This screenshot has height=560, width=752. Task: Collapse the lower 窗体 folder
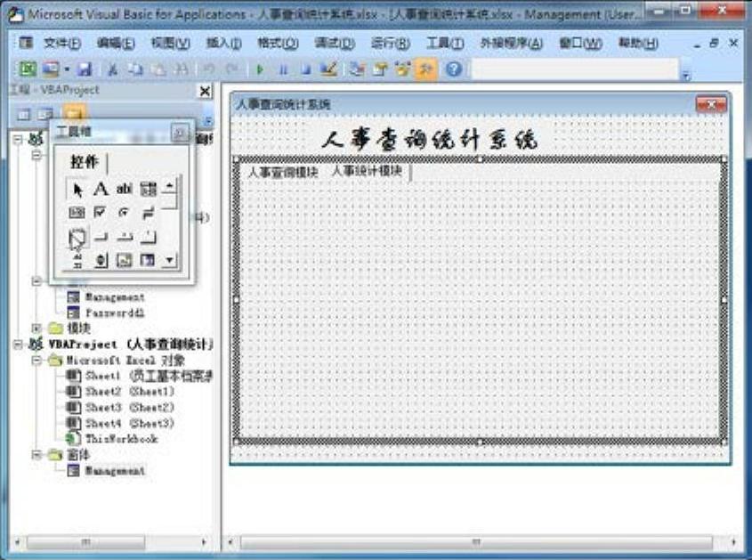click(36, 454)
